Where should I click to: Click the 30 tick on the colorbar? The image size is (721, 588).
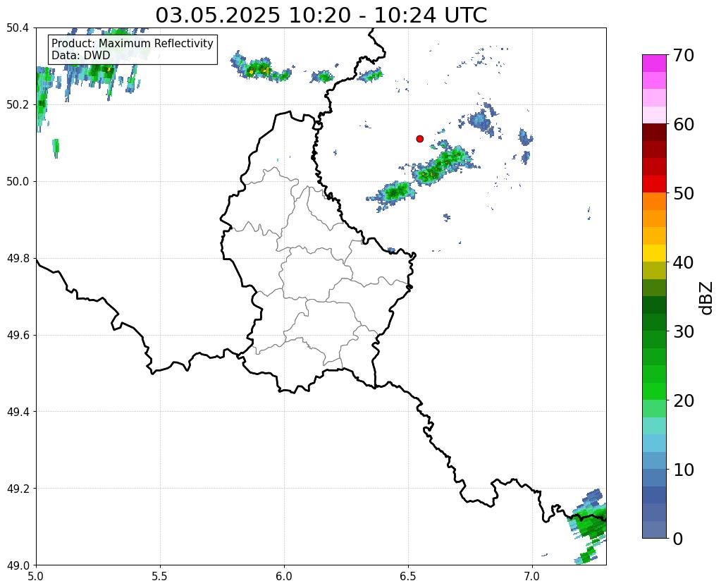[684, 331]
